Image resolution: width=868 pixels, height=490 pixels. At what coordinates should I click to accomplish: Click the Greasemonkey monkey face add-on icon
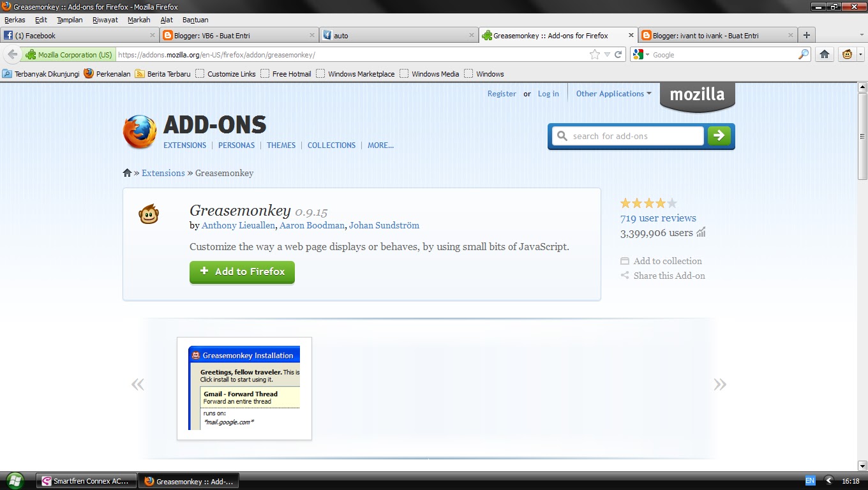[x=149, y=214]
